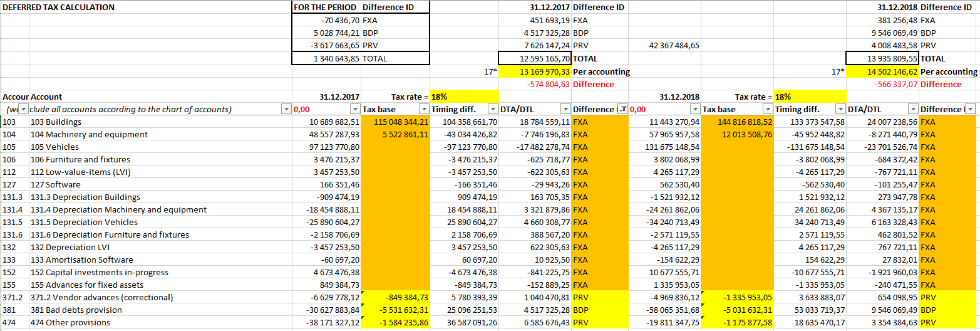Select the FOR THE PERIOD header cell

326,8
